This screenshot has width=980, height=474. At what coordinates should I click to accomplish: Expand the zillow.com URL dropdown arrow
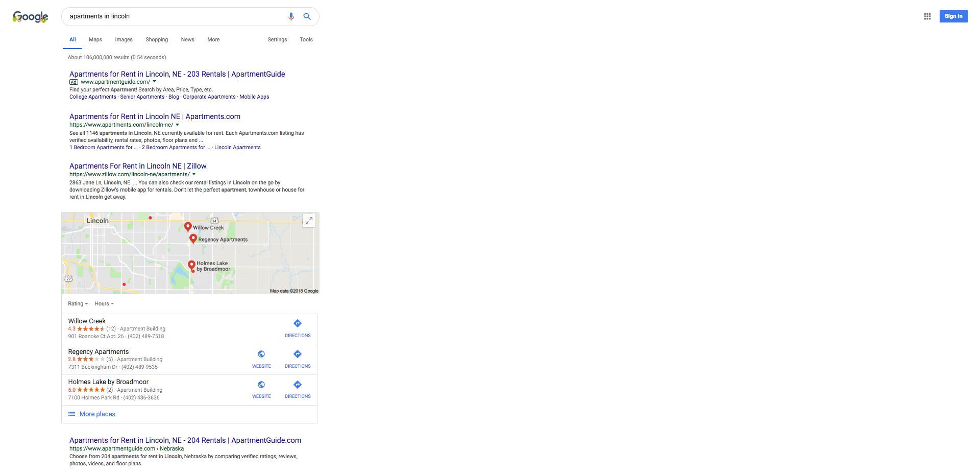tap(194, 174)
